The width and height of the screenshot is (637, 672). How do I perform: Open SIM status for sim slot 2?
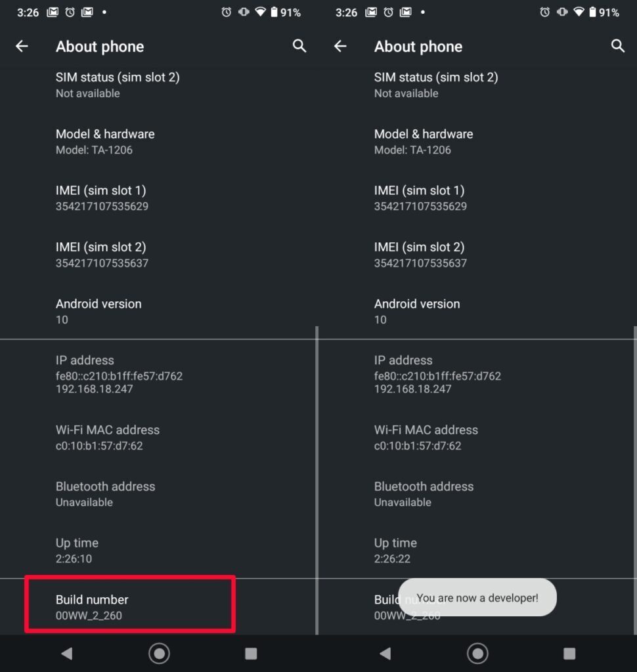pyautogui.click(x=118, y=84)
